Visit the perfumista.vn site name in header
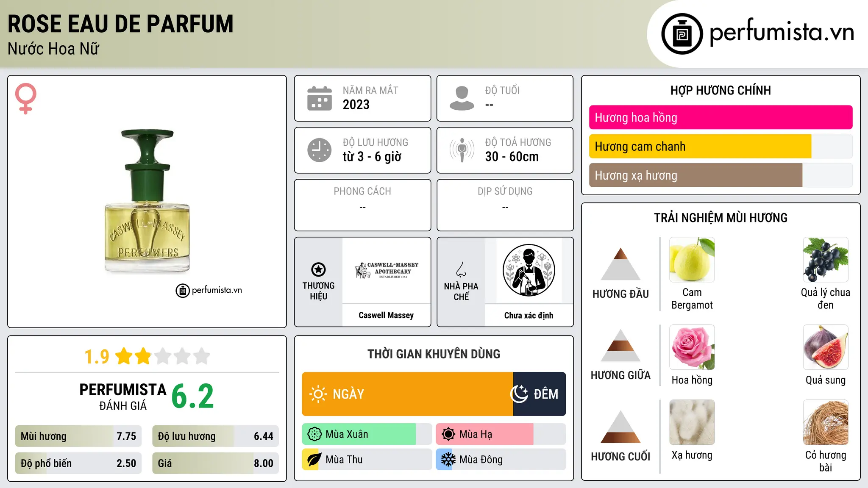This screenshot has width=868, height=488. point(782,32)
